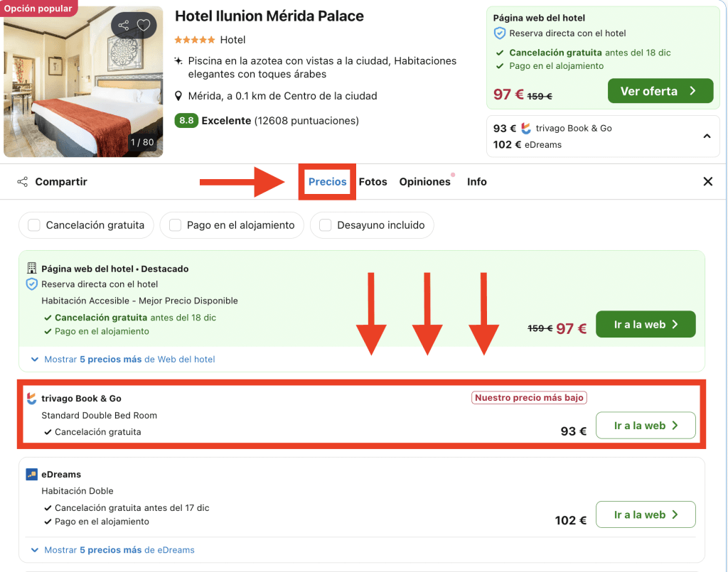Open the Opiniones tab
728x572 pixels.
coord(424,182)
